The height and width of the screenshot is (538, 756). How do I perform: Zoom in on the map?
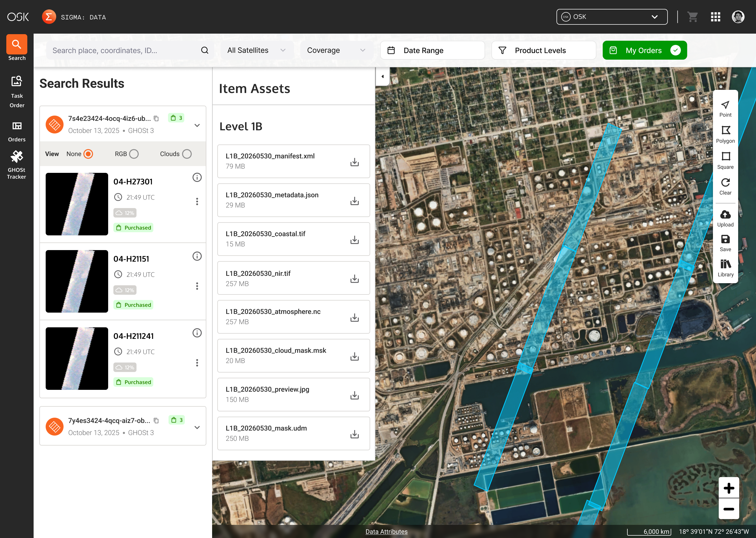coord(728,488)
